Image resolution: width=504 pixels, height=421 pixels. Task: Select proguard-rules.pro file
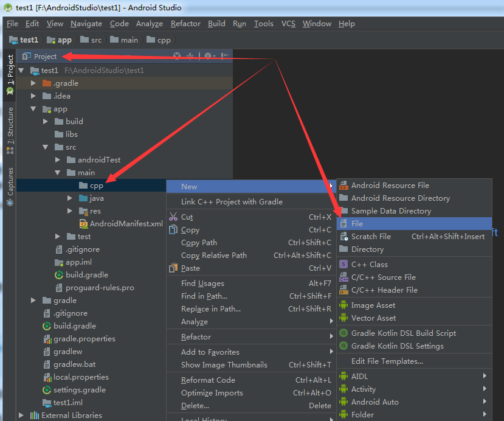pos(94,288)
